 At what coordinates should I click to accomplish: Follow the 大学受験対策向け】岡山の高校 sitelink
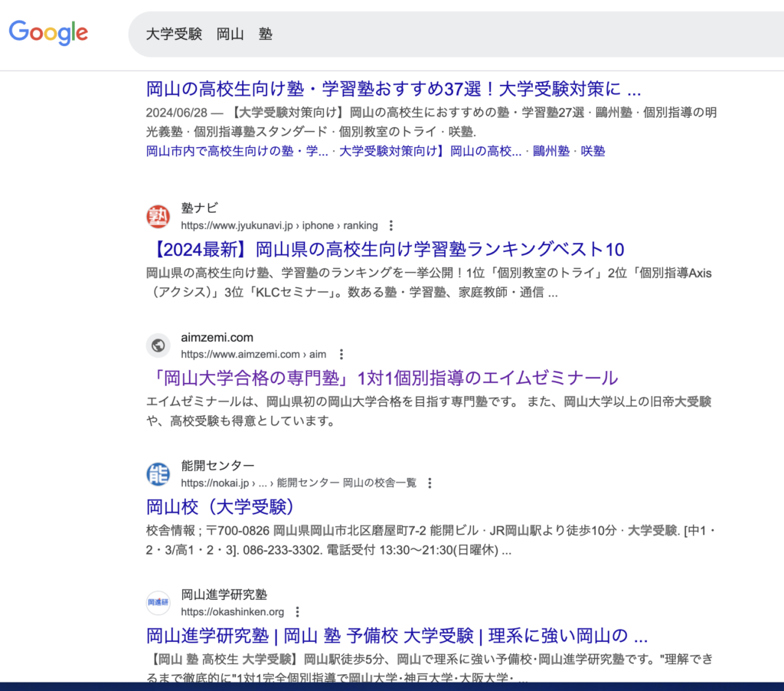[430, 151]
